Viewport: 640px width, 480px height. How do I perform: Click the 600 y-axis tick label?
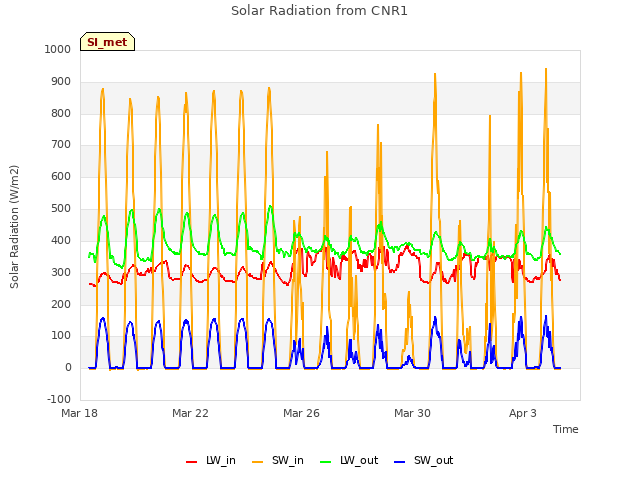(x=61, y=176)
